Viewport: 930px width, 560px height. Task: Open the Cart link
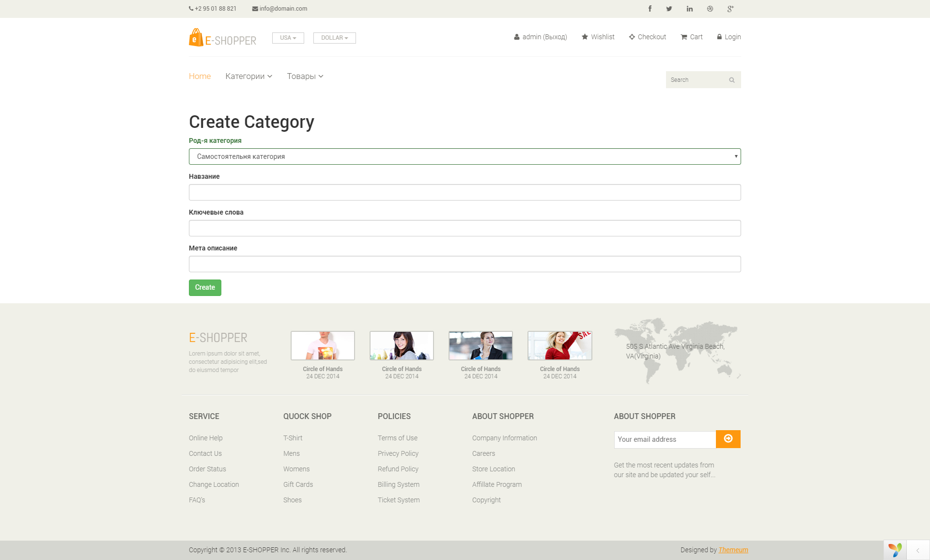tap(692, 37)
